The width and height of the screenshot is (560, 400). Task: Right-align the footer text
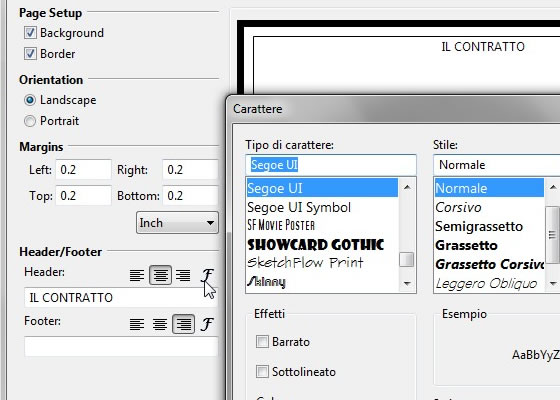(x=183, y=324)
